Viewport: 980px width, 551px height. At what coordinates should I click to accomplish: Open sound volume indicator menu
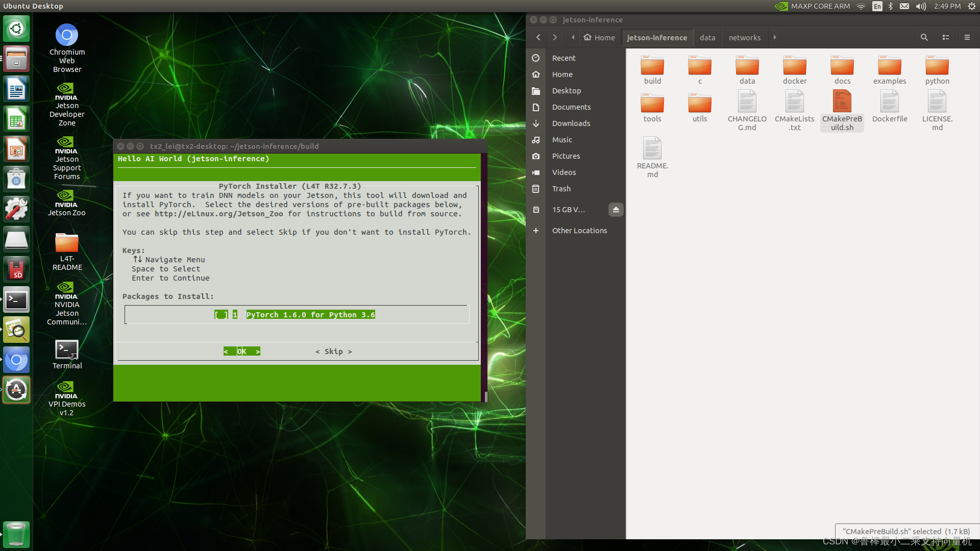[921, 6]
